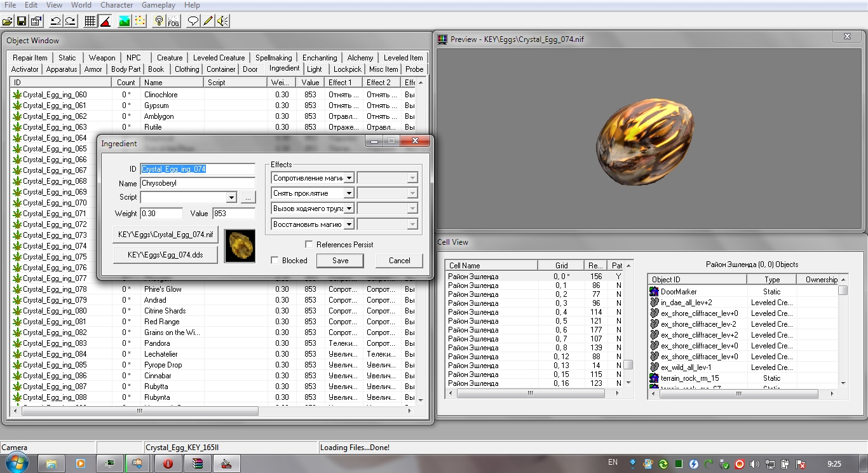Image resolution: width=868 pixels, height=473 pixels.
Task: Open the World menu
Action: (81, 5)
